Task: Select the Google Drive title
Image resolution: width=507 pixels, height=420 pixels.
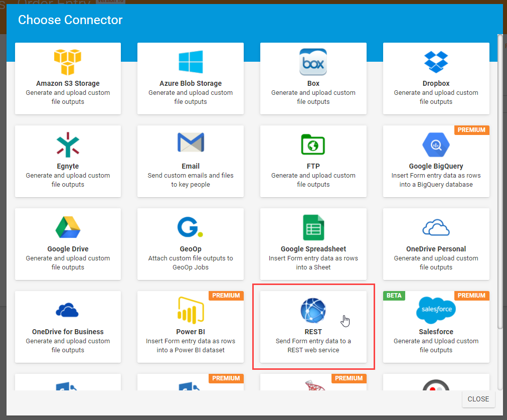Action: (x=68, y=249)
